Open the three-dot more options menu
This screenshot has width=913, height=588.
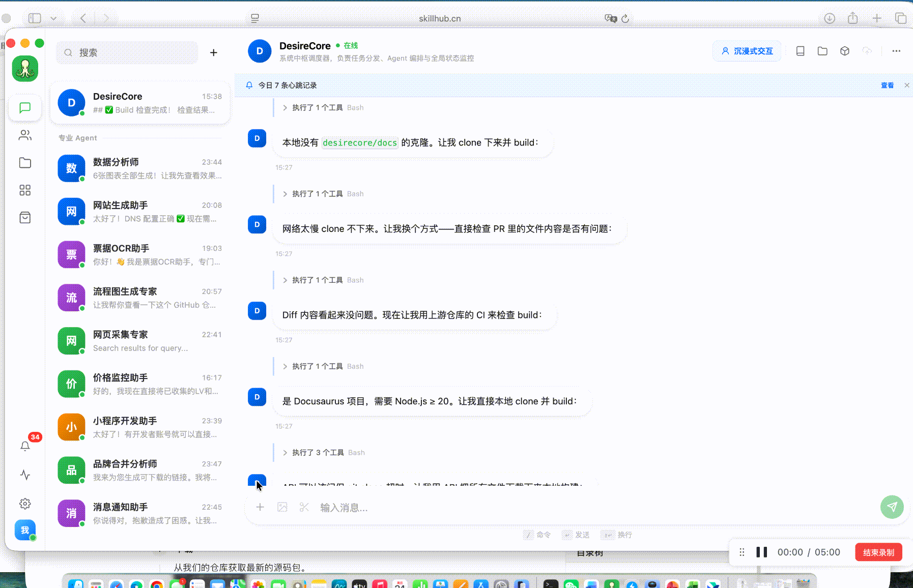[x=896, y=51]
